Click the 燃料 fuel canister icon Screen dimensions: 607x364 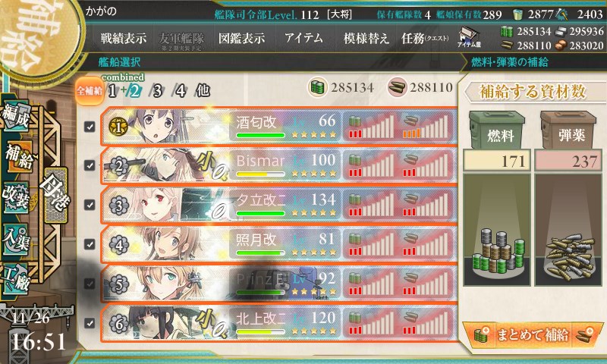(x=498, y=130)
